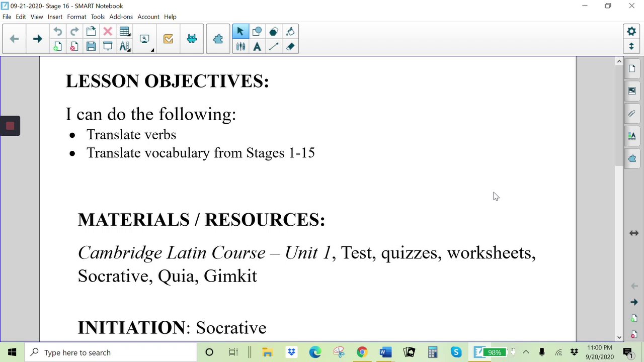
Task: Undo the last action
Action: pyautogui.click(x=58, y=32)
